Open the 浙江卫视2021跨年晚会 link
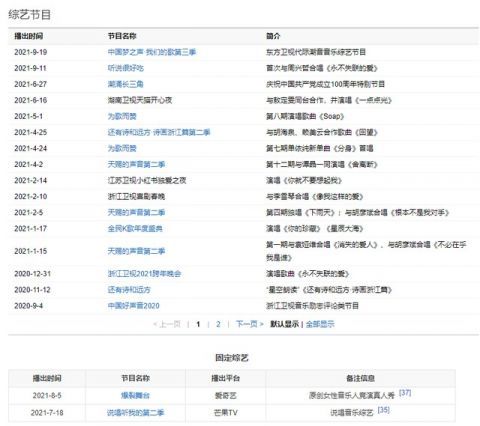Screen dimensions: 480x426 (144, 274)
